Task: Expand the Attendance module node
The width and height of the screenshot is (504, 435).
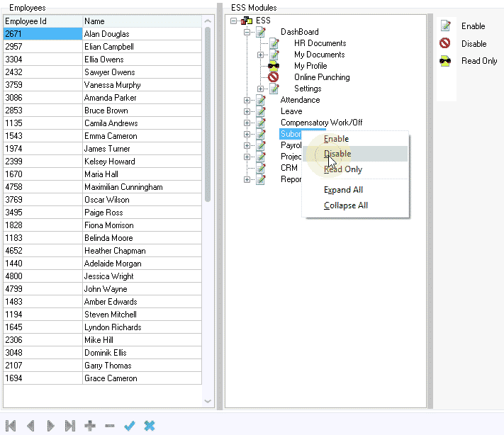Action: 247,100
